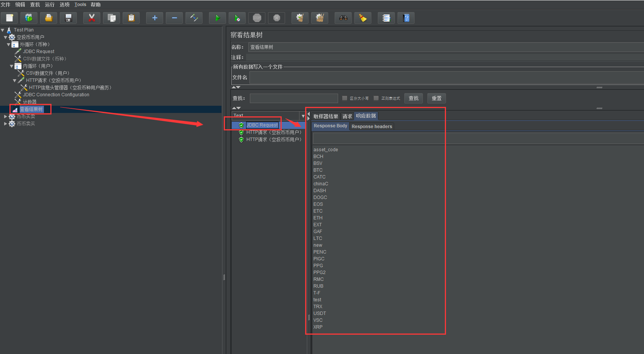The height and width of the screenshot is (354, 644).
Task: Click the New test plan toolbar icon
Action: coord(9,18)
